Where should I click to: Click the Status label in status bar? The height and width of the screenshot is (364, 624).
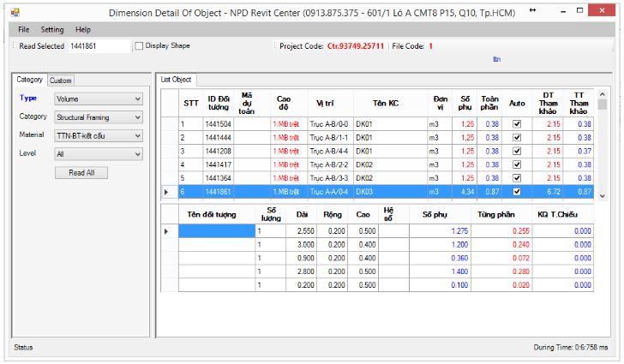pyautogui.click(x=23, y=347)
